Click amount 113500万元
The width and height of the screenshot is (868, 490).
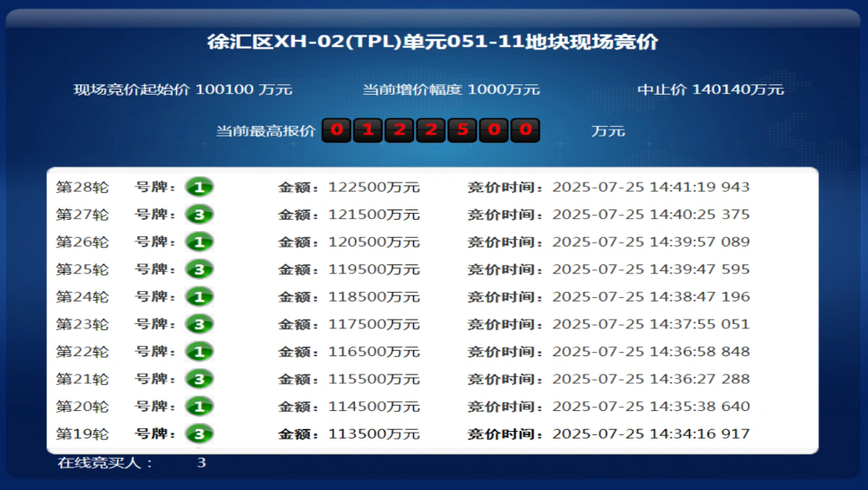point(373,434)
